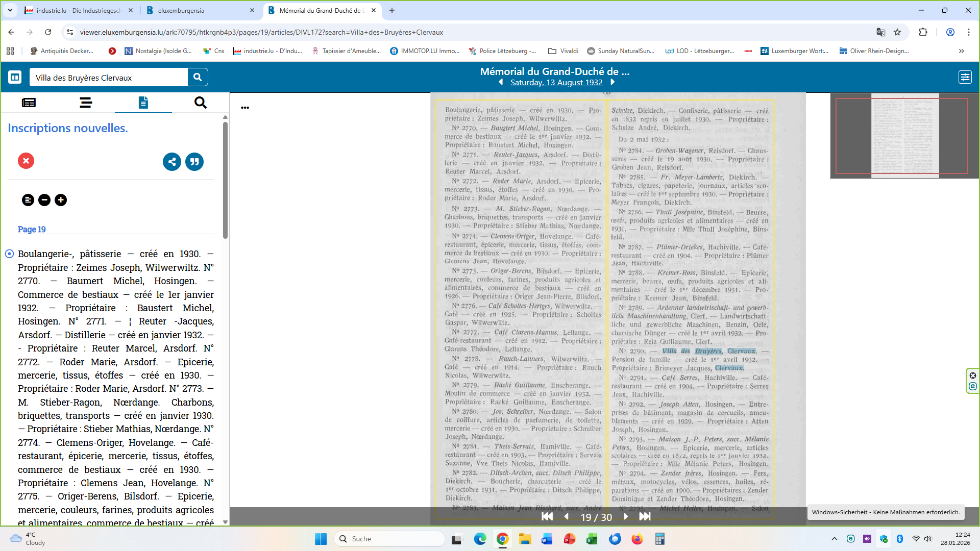Click the page overview thumbnail
980x551 pixels.
904,136
